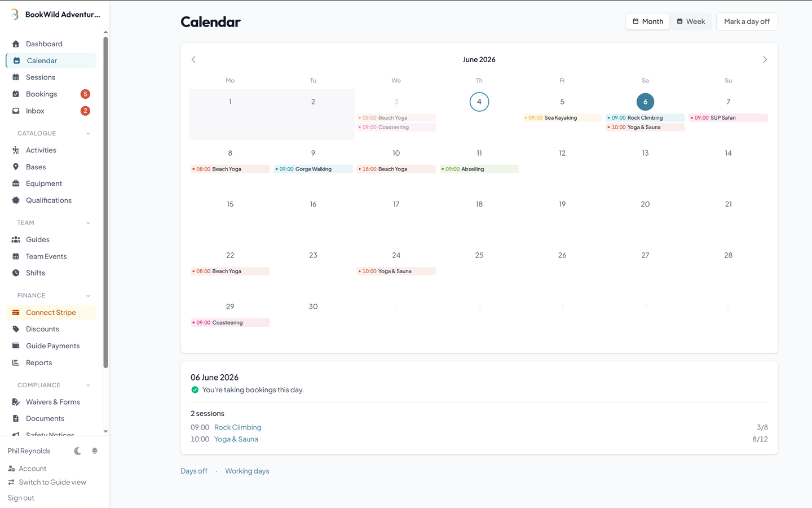Click the Shifts clock icon
812x508 pixels.
[x=16, y=273]
